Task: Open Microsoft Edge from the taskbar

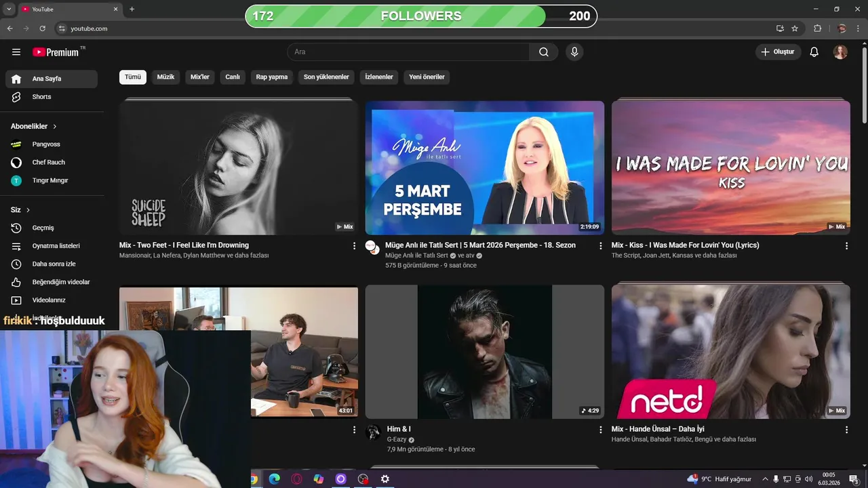Action: point(275,479)
